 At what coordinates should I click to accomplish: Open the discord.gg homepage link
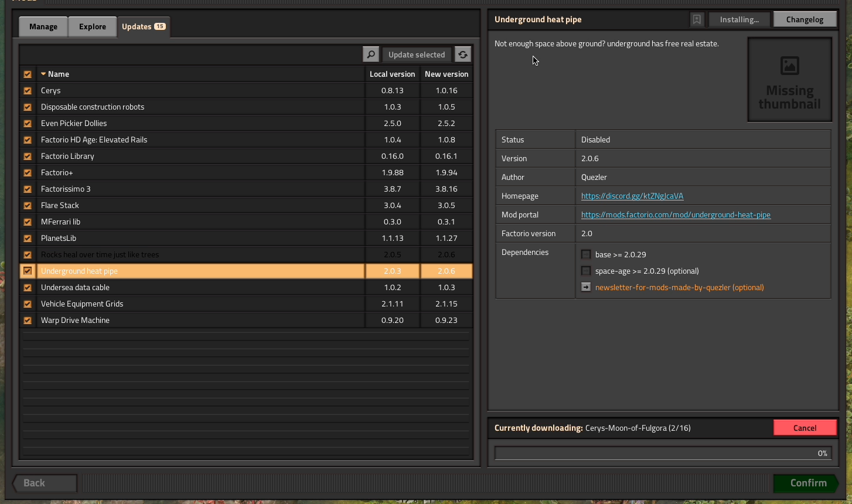pos(632,196)
